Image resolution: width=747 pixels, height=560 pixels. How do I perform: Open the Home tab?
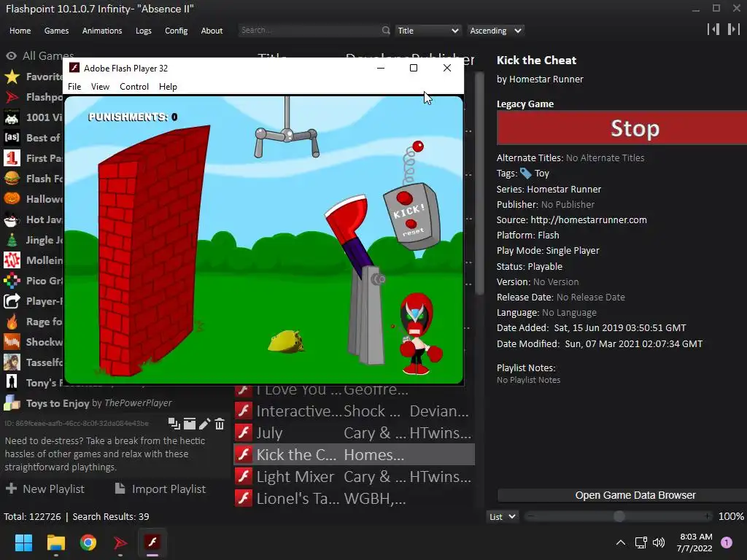(20, 31)
